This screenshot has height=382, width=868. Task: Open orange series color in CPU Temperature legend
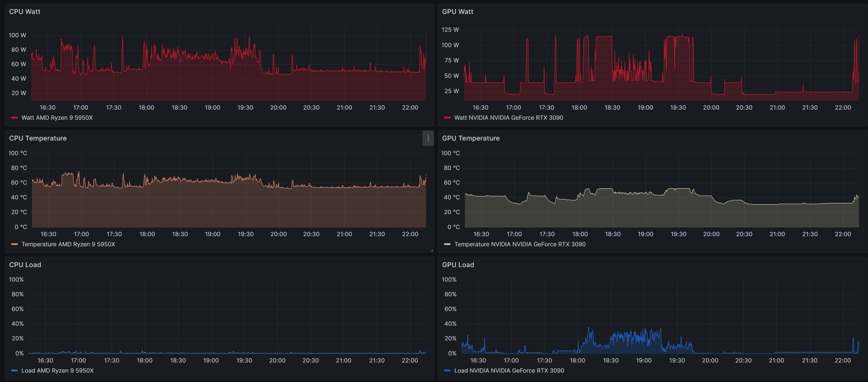tap(14, 244)
